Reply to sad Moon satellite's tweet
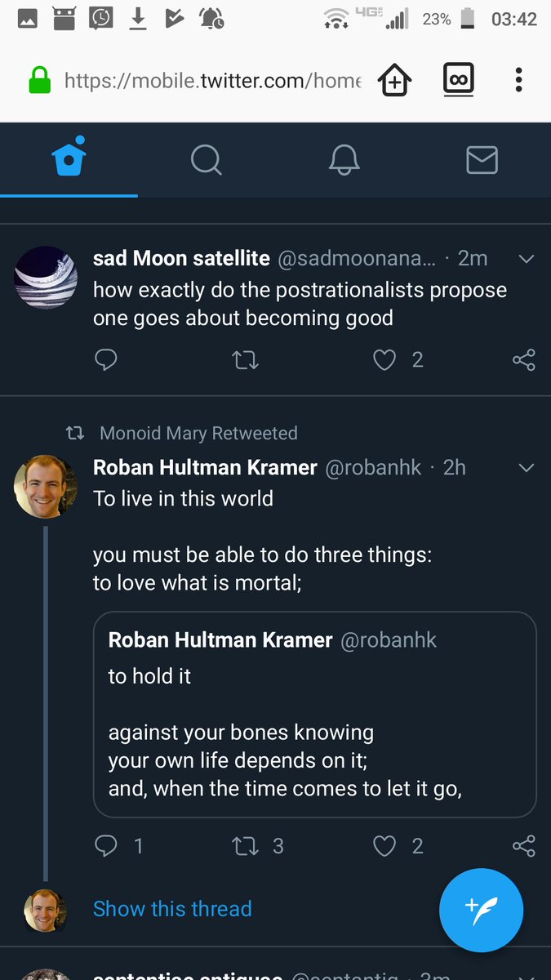551x980 pixels. [106, 360]
